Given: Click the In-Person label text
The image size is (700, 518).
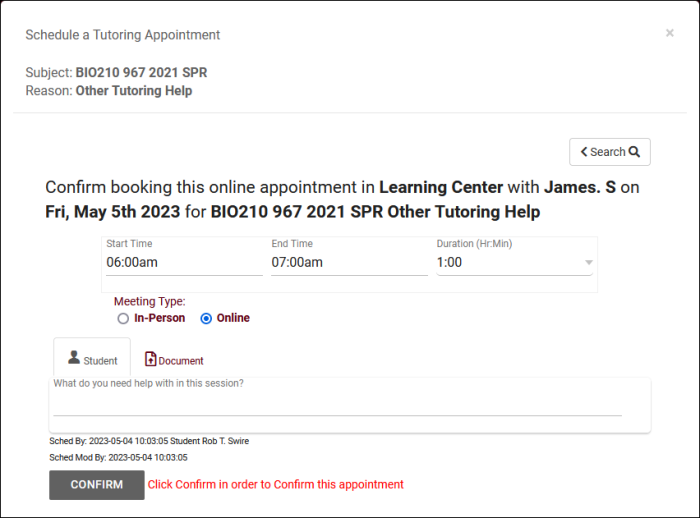Looking at the screenshot, I should pyautogui.click(x=160, y=318).
